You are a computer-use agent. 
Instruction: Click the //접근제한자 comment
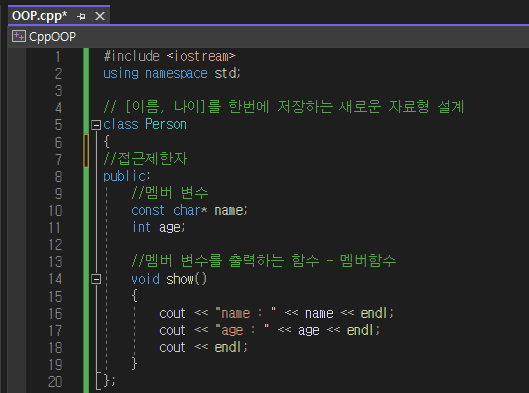tap(145, 159)
